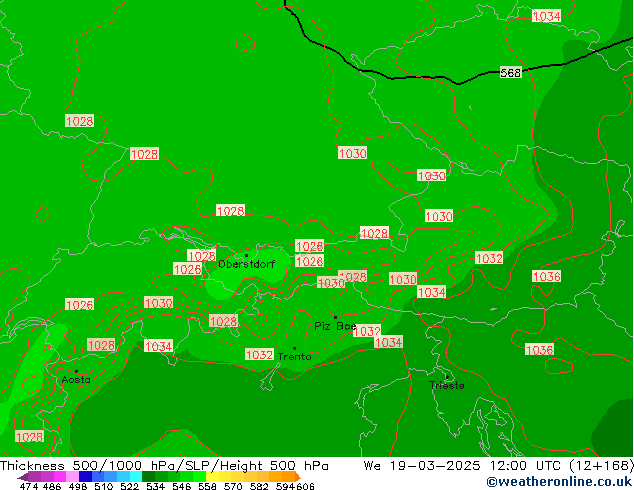Image resolution: width=634 pixels, height=490 pixels.
Task: Select the legend value 606
Action: click(304, 486)
